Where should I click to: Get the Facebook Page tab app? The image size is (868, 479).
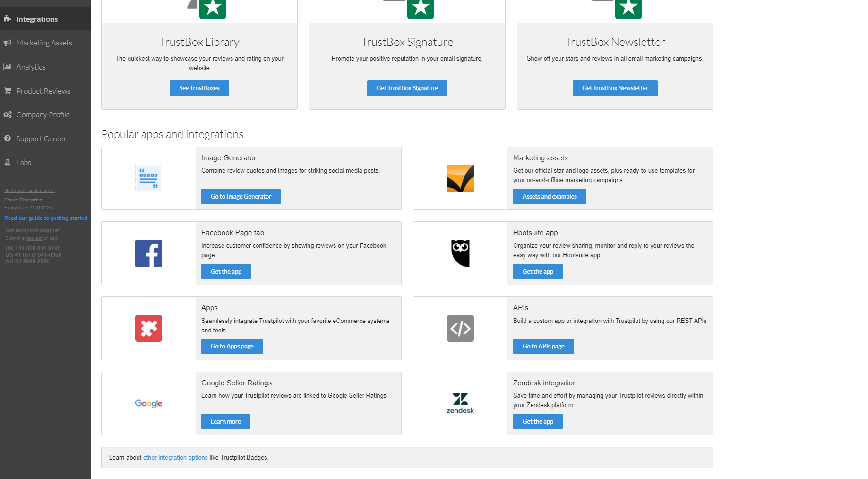pyautogui.click(x=226, y=271)
